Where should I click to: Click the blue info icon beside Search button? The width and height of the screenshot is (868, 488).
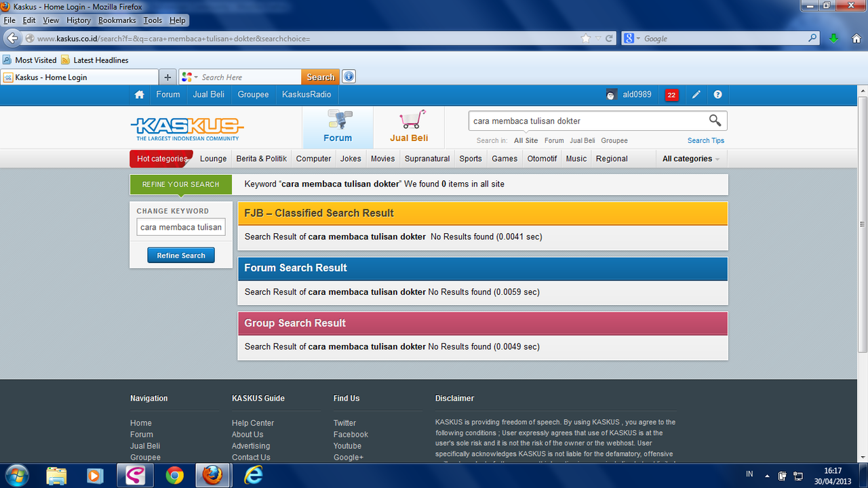(349, 77)
